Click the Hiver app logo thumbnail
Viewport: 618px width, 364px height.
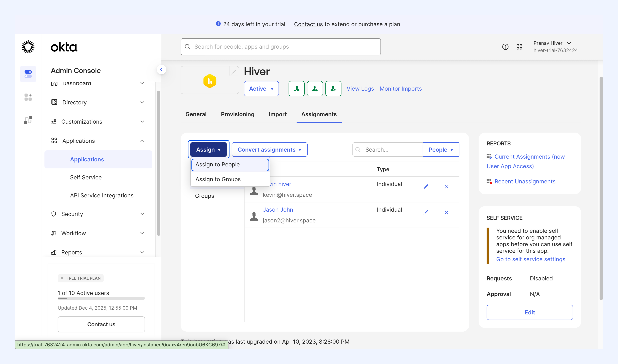[x=210, y=81]
